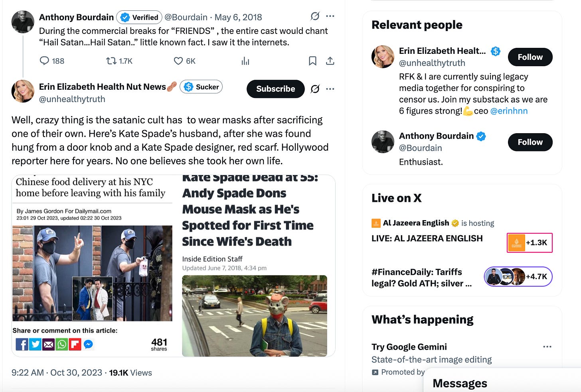Viewport: 581px width, 392px height.
Task: Follow Anthony Bourdain from Relevant people
Action: click(530, 142)
